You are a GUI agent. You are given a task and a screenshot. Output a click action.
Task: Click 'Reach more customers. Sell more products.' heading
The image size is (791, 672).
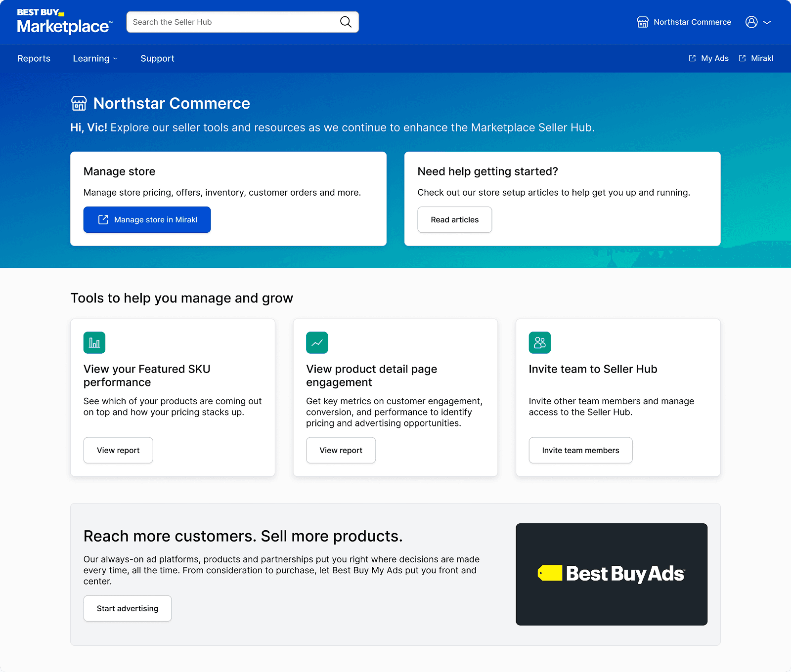point(243,536)
